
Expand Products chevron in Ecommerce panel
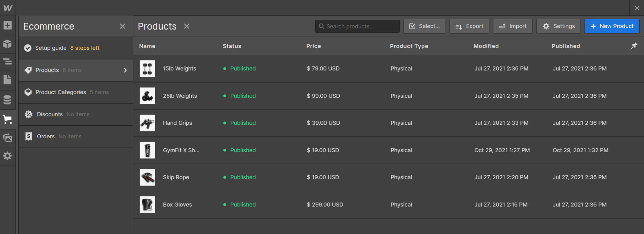[x=125, y=70]
